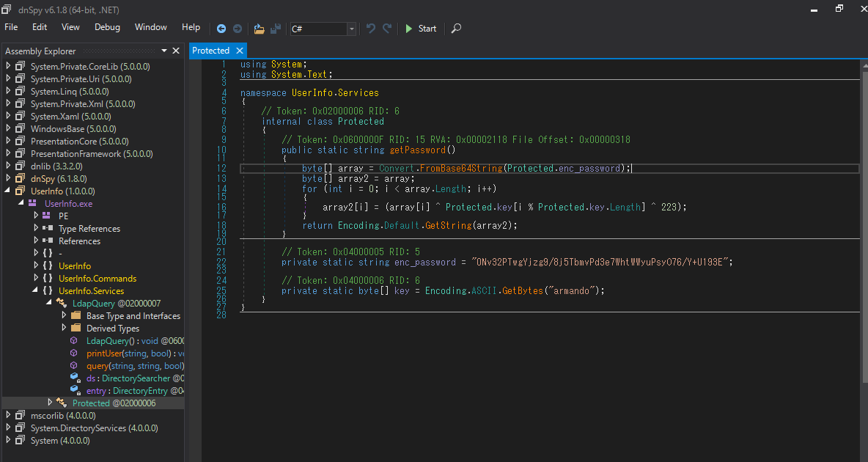
Task: Select the UserInfo namespace tree item
Action: [x=75, y=266]
